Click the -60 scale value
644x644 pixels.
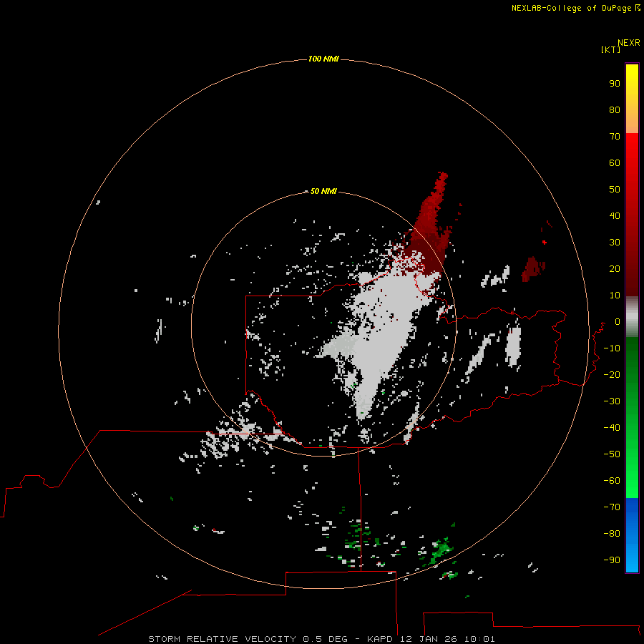pos(612,481)
